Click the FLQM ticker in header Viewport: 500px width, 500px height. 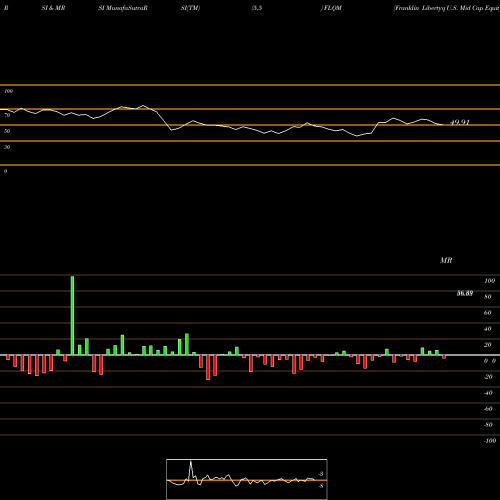click(332, 8)
